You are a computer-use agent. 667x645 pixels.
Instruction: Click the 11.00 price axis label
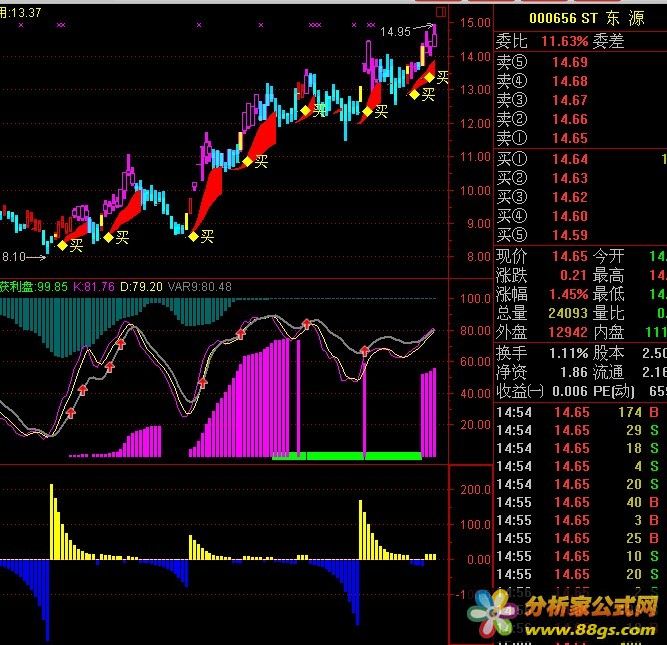coord(475,157)
